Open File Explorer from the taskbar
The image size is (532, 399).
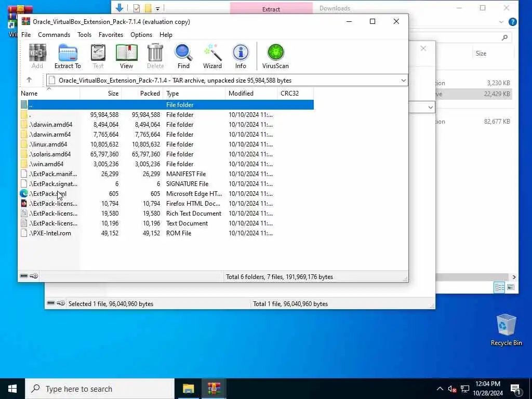pos(188,389)
